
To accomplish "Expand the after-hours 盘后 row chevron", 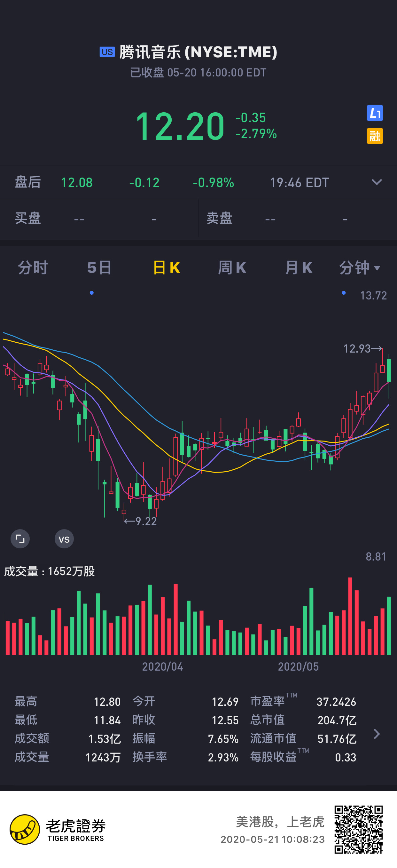I will 377,182.
